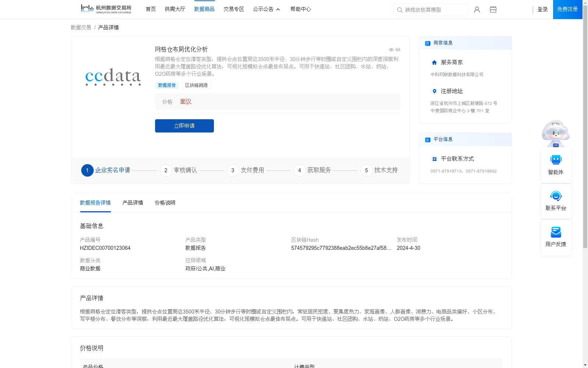This screenshot has height=368, width=588.
Task: Click the 服务商家 home icon
Action: 434,63
